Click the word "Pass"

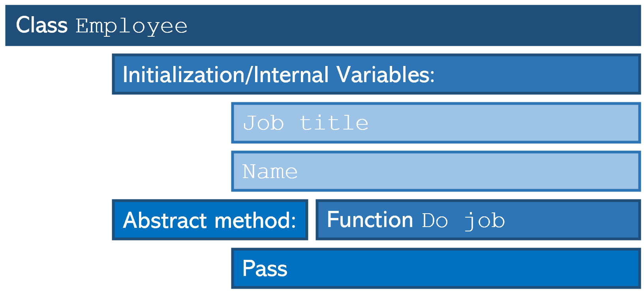[x=265, y=269]
